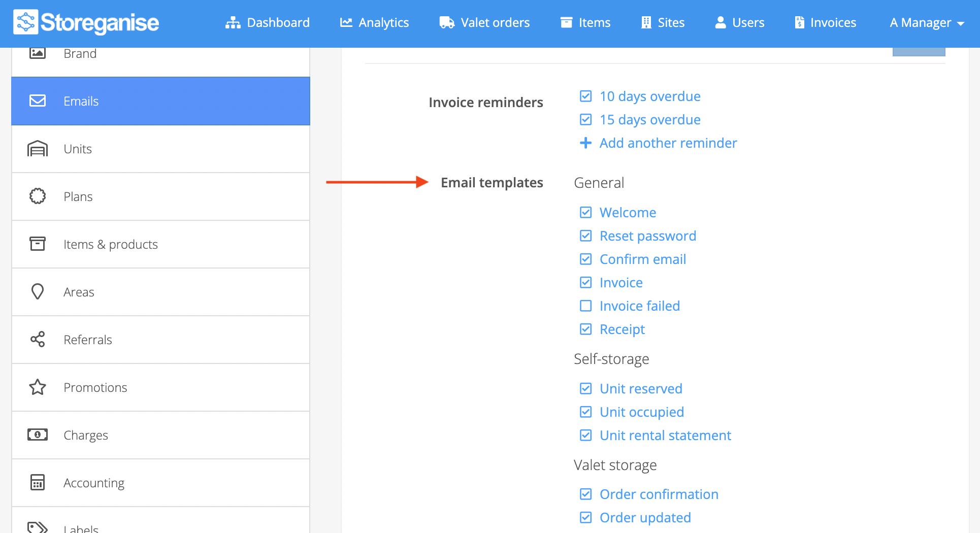
Task: Click the Charges money bill icon
Action: (38, 435)
